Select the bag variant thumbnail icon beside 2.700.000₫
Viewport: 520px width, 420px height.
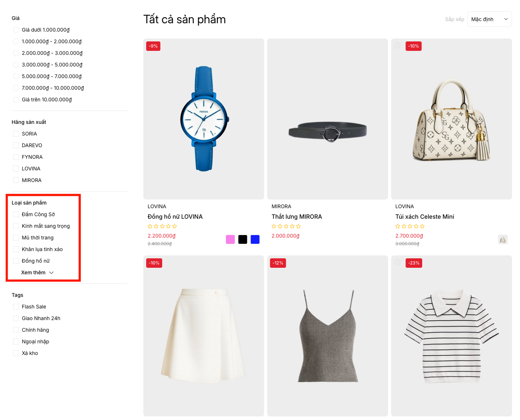pos(503,239)
